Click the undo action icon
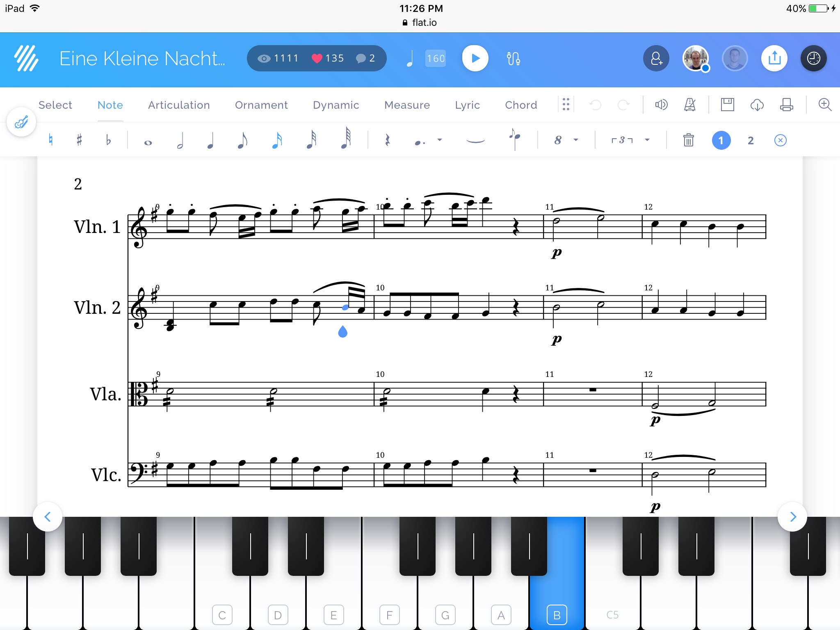The height and width of the screenshot is (630, 840). click(596, 105)
